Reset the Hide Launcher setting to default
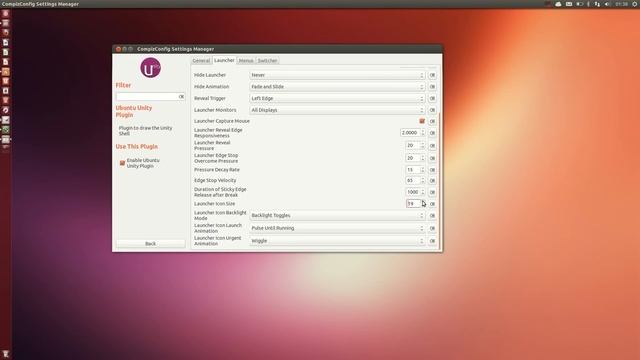Viewport: 640px width, 360px height. 432,75
